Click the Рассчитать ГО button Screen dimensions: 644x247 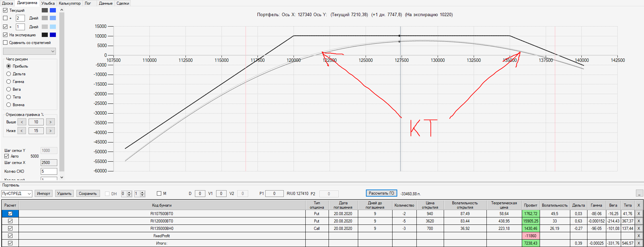tap(381, 193)
